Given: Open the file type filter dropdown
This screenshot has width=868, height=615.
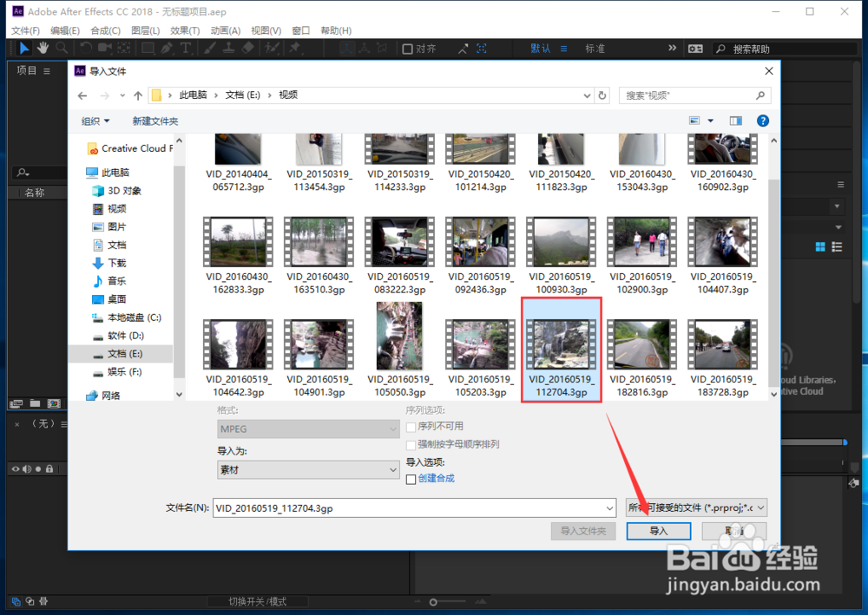Looking at the screenshot, I should tap(694, 507).
